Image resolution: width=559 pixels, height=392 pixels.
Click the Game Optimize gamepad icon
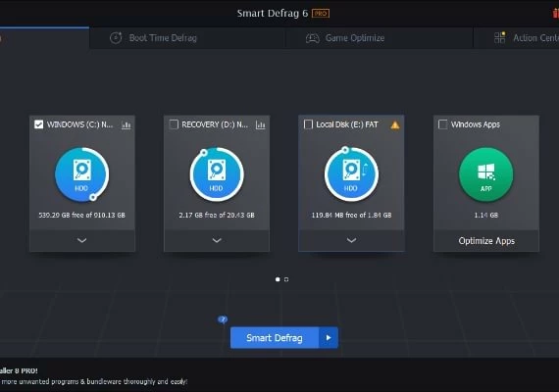click(313, 38)
